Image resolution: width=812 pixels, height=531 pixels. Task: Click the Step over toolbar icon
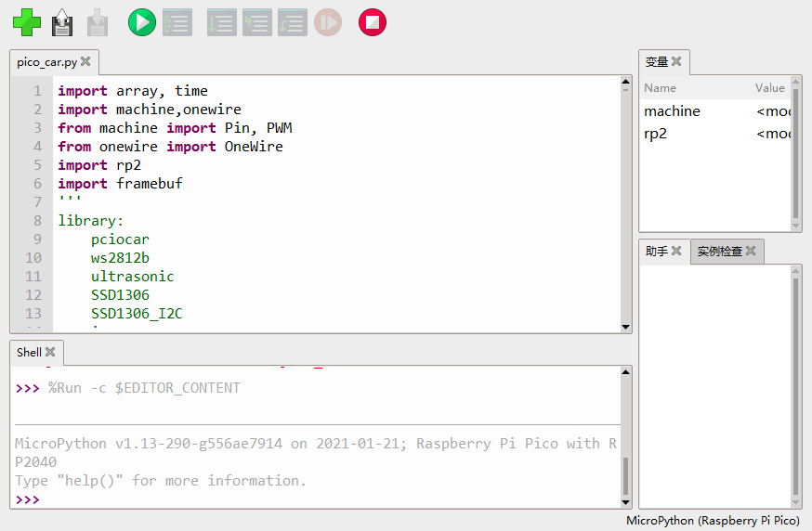[x=221, y=22]
